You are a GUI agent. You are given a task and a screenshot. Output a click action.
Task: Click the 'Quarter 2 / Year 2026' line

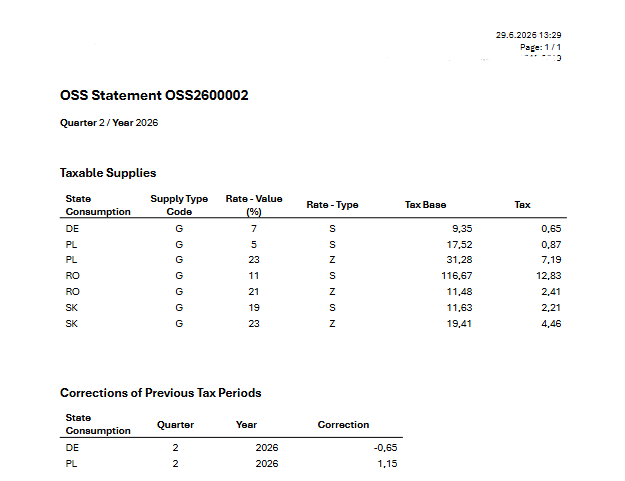pyautogui.click(x=109, y=123)
